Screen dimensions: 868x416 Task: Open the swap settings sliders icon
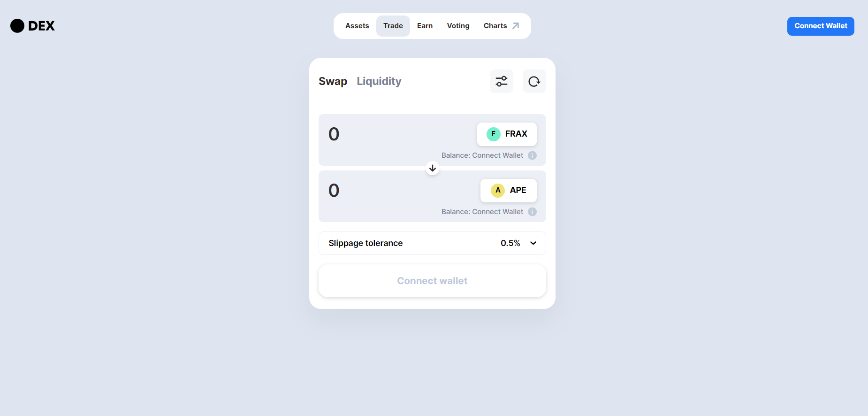tap(501, 81)
